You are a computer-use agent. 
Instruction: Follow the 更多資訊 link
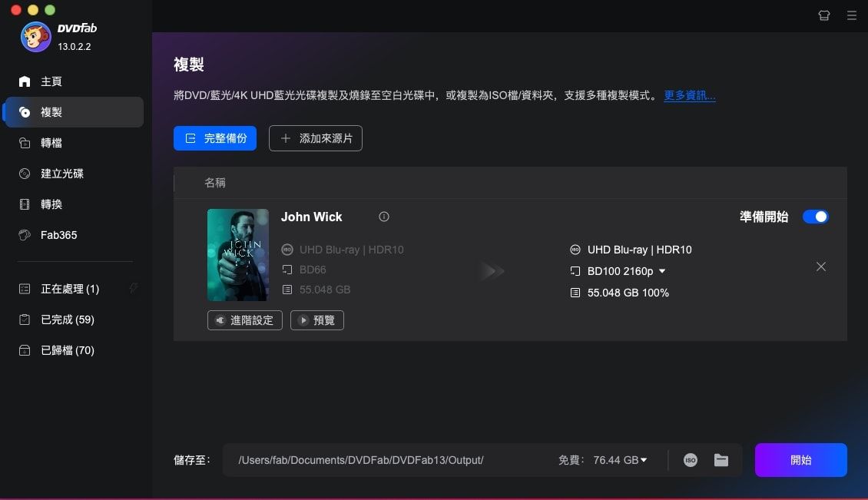click(x=689, y=95)
